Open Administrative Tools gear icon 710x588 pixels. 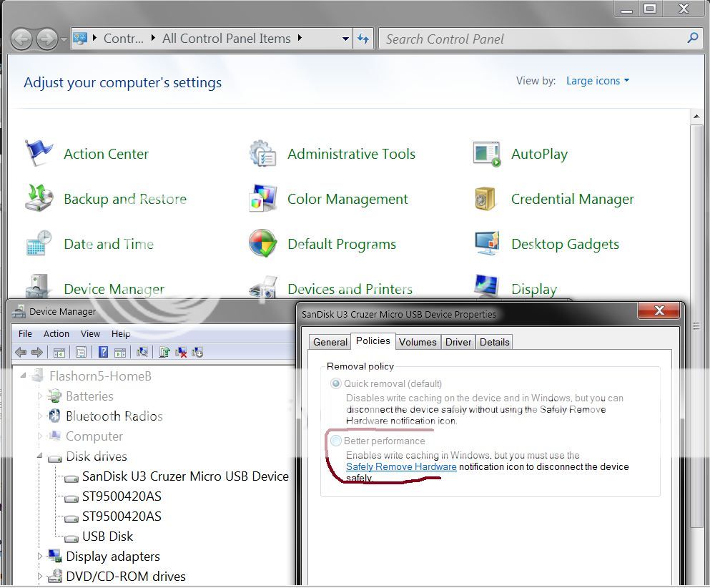[263, 153]
